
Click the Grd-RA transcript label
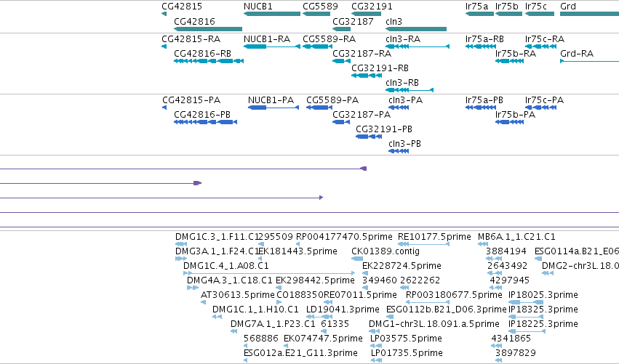(577, 53)
